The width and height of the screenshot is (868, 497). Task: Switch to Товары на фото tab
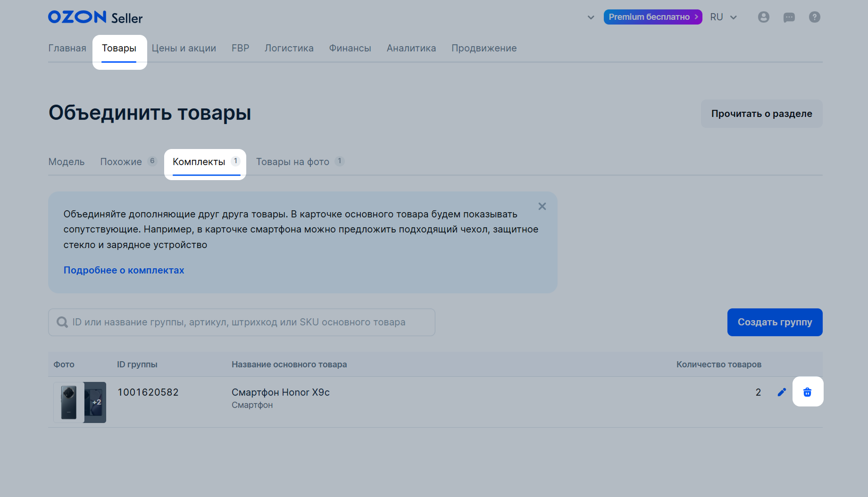pyautogui.click(x=300, y=162)
